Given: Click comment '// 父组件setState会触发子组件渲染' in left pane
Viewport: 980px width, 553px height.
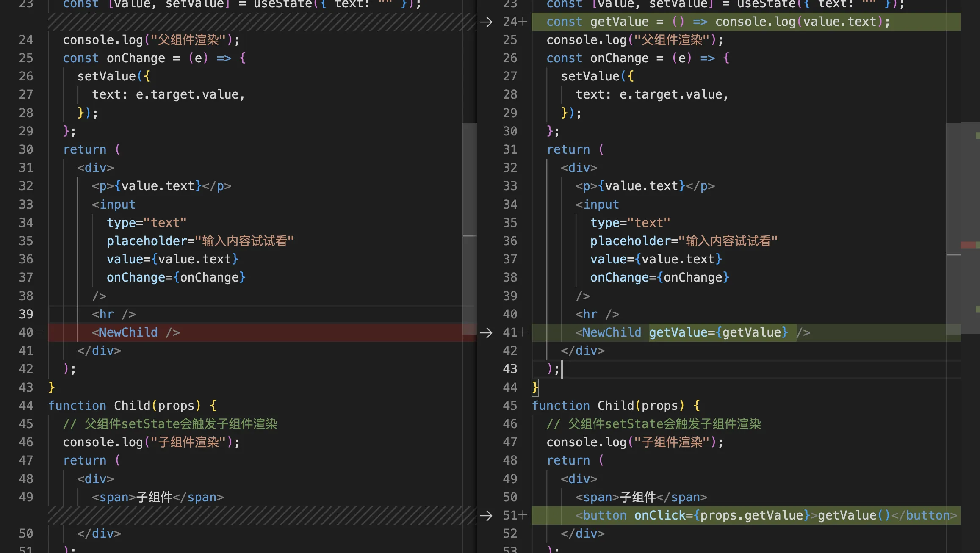Looking at the screenshot, I should click(170, 424).
